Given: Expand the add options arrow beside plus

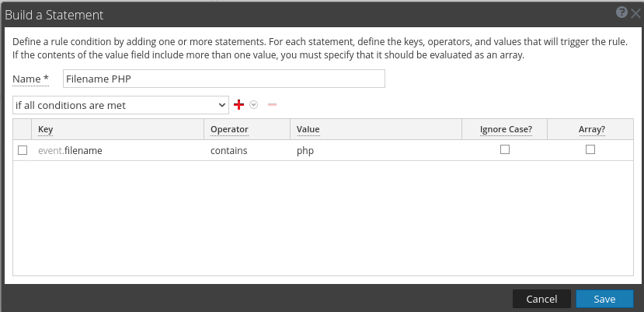Looking at the screenshot, I should point(253,104).
